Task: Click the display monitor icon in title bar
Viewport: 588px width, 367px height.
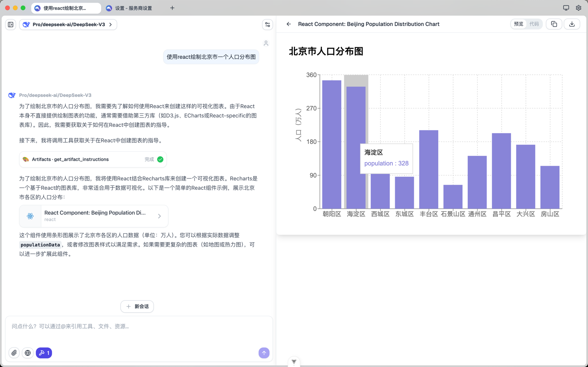Action: coord(566,8)
